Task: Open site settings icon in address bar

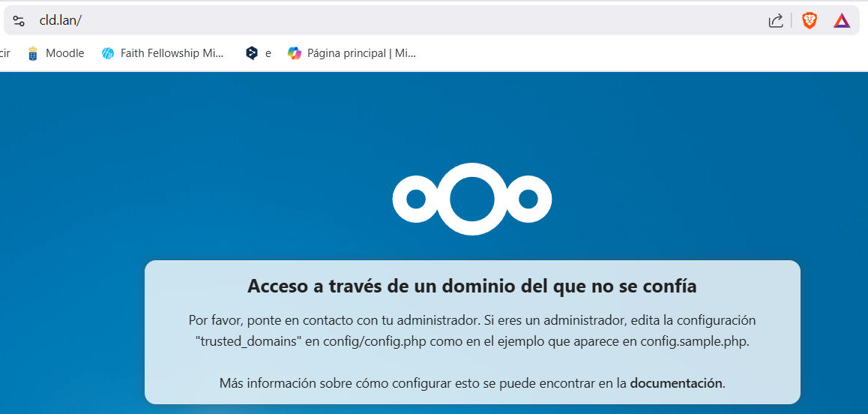Action: (x=18, y=21)
